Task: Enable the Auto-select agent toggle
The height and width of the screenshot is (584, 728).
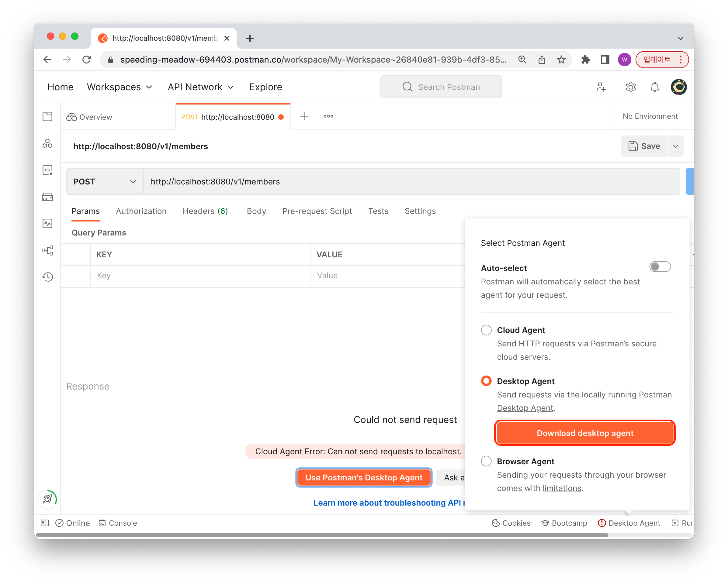Action: click(660, 267)
